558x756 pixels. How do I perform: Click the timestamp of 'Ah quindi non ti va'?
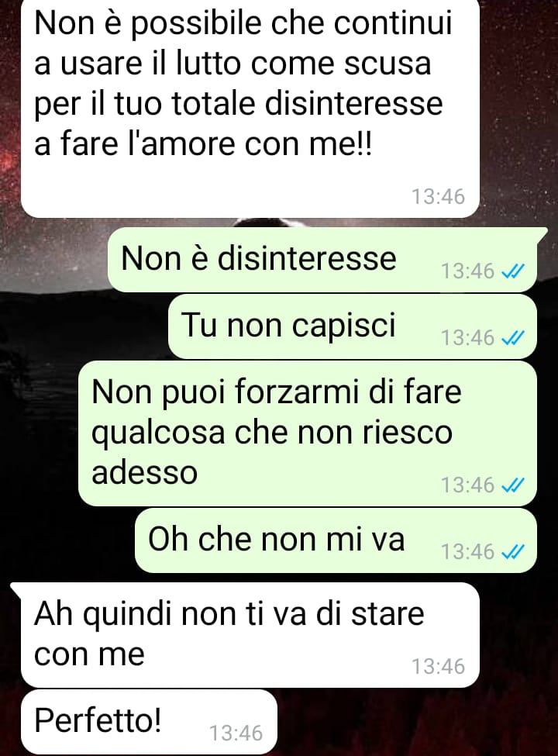click(x=438, y=667)
